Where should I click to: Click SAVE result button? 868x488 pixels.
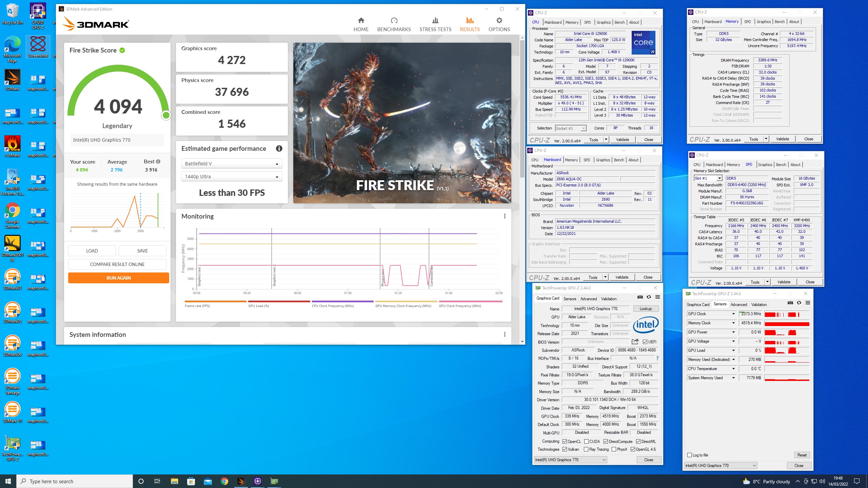[x=142, y=251]
